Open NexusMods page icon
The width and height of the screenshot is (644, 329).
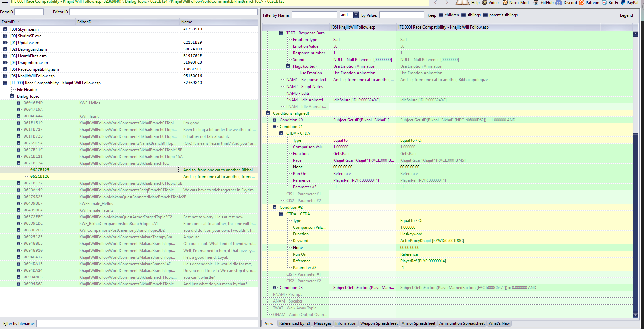pyautogui.click(x=505, y=3)
